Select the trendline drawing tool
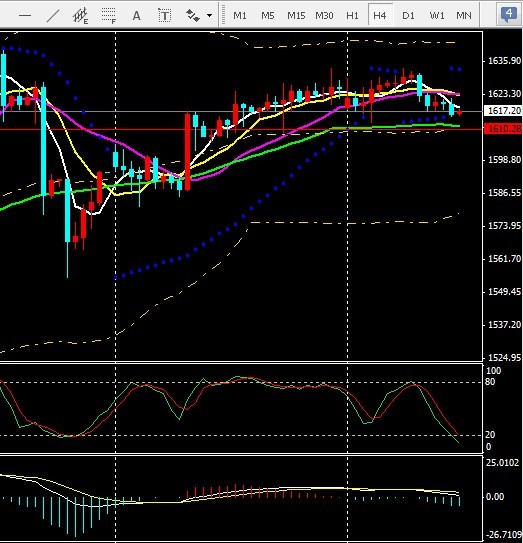This screenshot has width=523, height=543. tap(53, 16)
